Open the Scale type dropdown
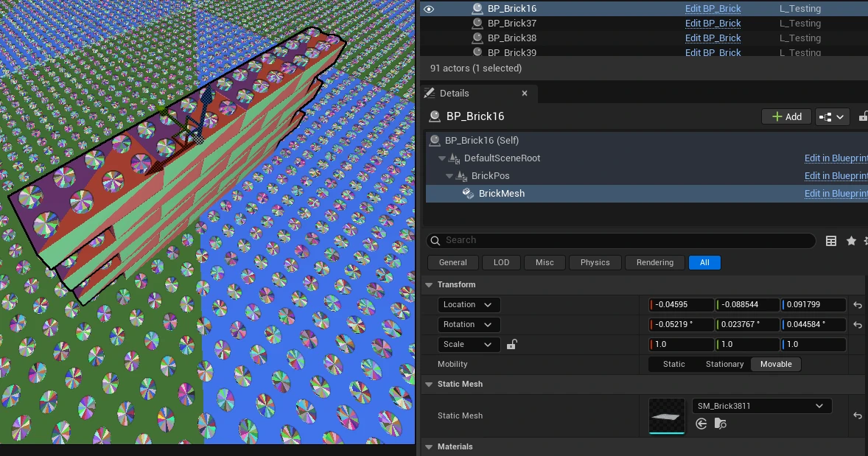The height and width of the screenshot is (456, 868). point(469,344)
